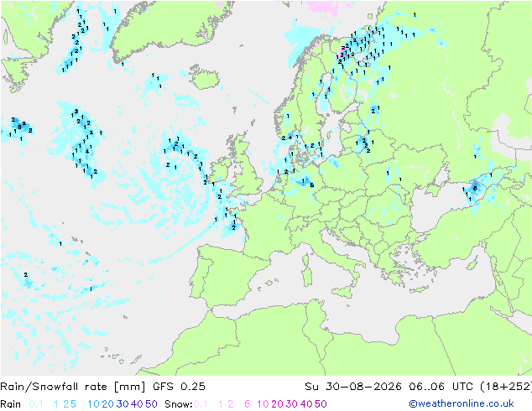532x411 pixels.
Task: Select the Rain 20 legend value
Action: pyautogui.click(x=108, y=404)
